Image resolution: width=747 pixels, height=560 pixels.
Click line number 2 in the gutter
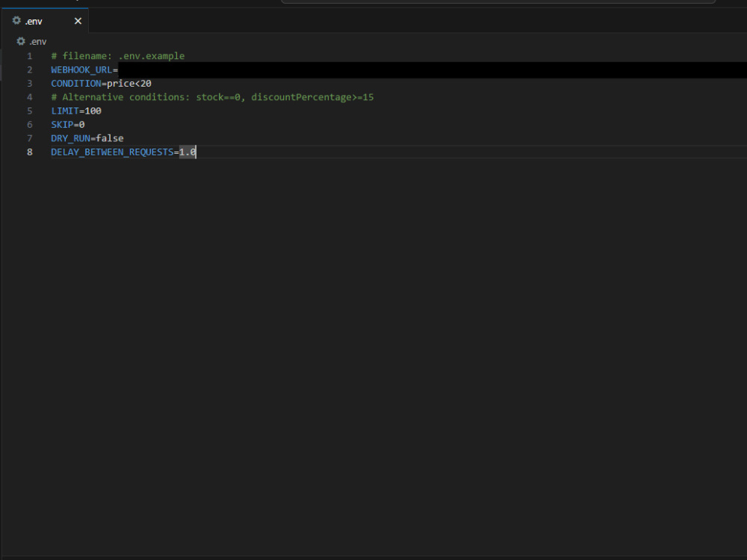30,70
